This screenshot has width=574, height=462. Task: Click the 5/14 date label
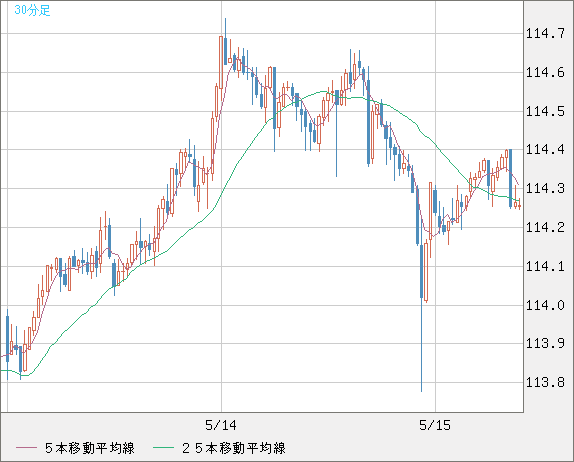tap(221, 425)
